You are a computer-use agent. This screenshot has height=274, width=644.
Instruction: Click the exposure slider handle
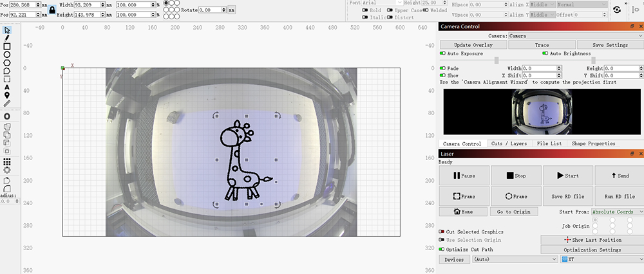(497, 60)
